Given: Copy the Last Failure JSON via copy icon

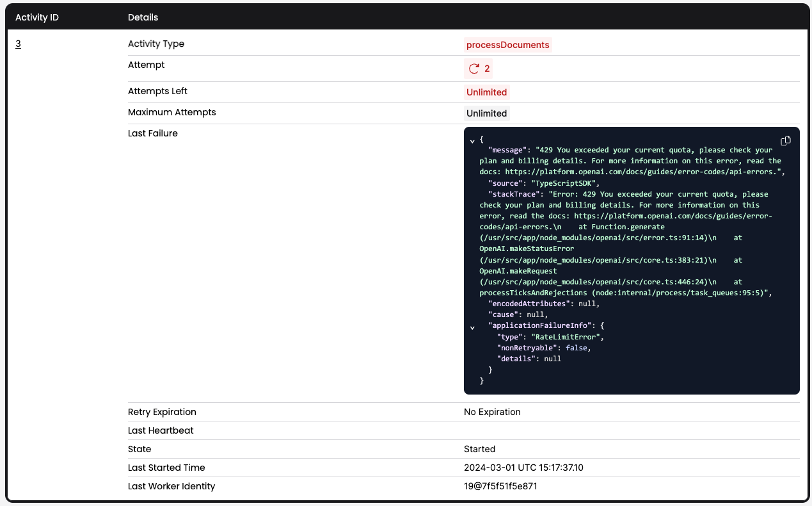Looking at the screenshot, I should coord(786,140).
